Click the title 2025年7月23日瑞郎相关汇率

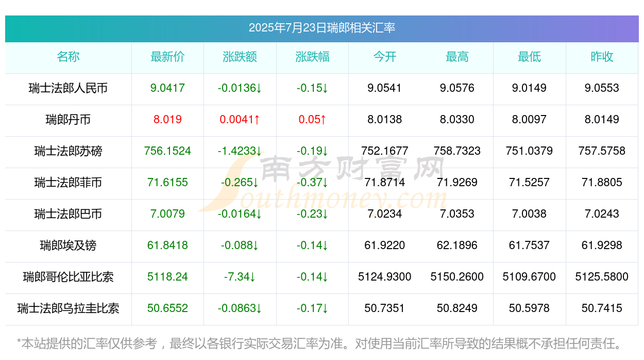322,28
